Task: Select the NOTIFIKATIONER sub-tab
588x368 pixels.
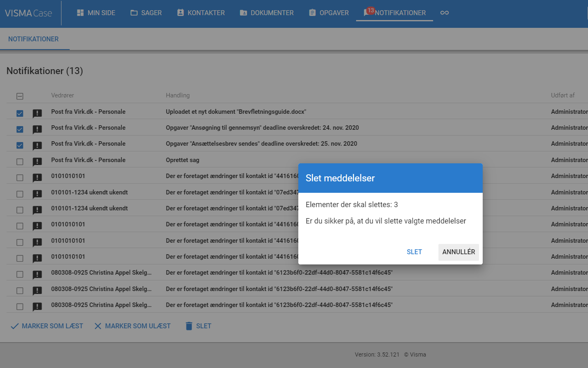Action: (x=34, y=39)
